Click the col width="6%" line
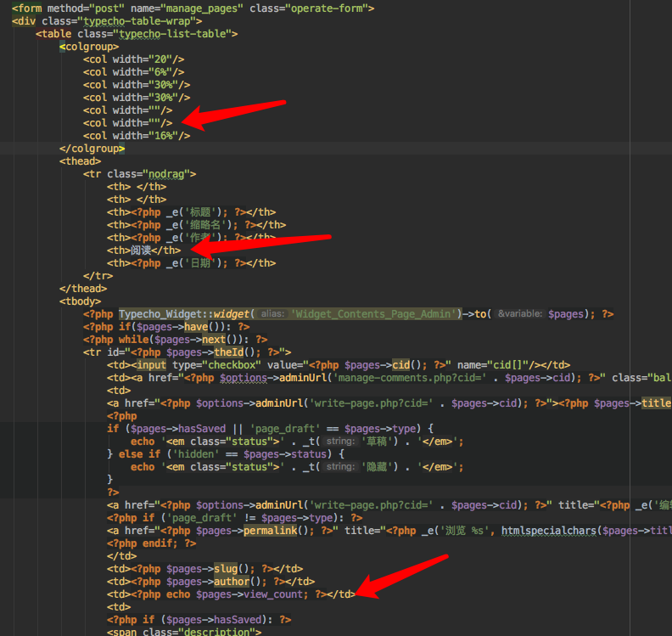This screenshot has height=636, width=672. 133,72
